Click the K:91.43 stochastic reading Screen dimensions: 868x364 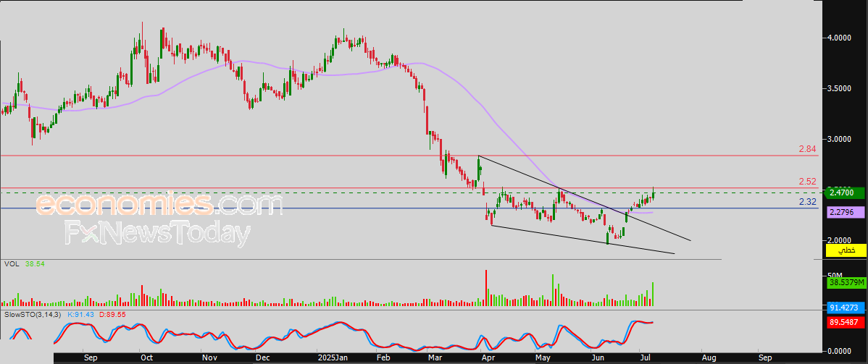click(81, 314)
